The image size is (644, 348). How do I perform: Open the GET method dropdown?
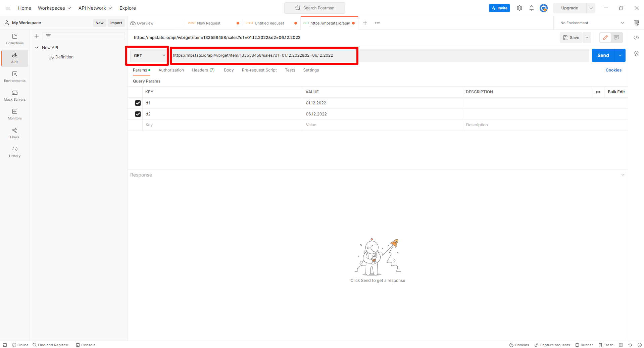pos(149,56)
